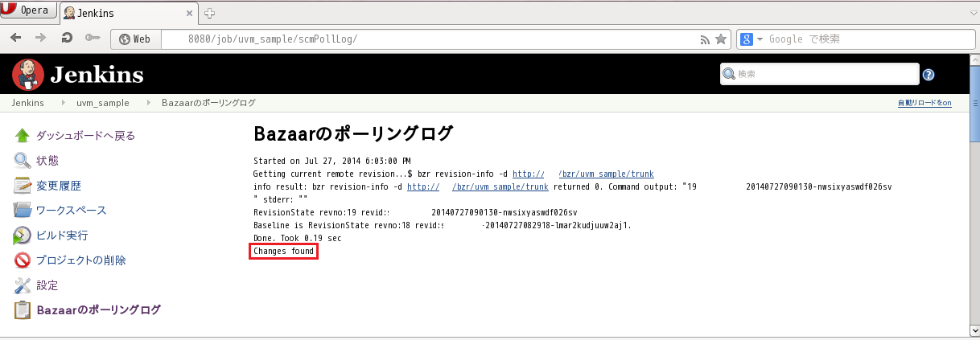Go back with the back arrow

[x=16, y=38]
